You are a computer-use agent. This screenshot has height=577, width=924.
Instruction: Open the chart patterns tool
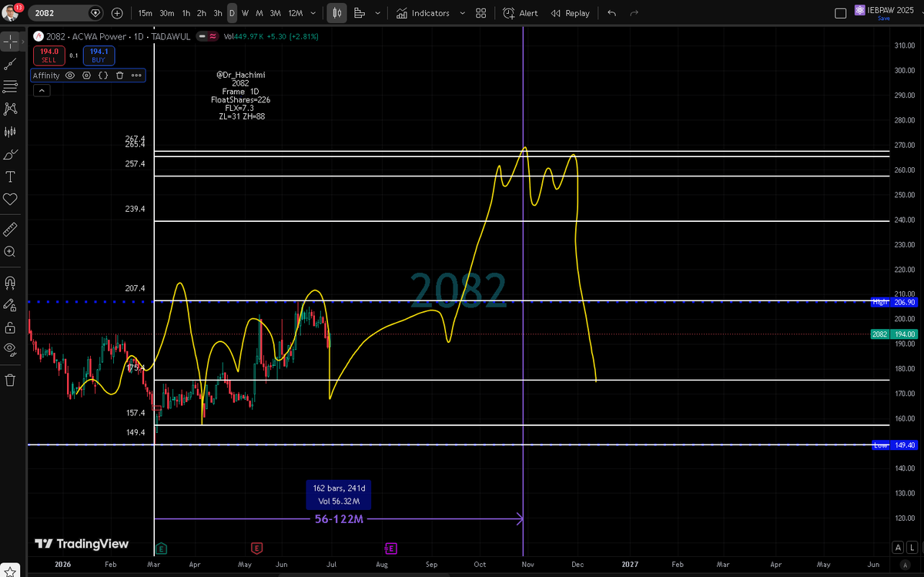coord(10,109)
